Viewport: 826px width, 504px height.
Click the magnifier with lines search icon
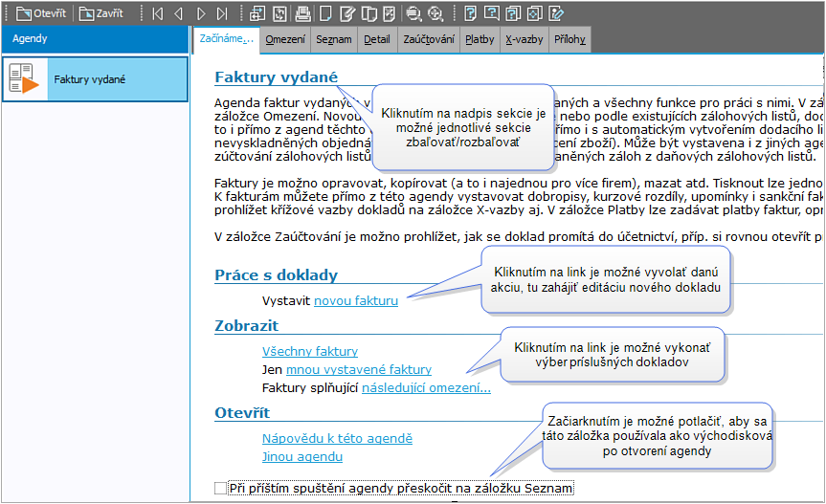414,13
